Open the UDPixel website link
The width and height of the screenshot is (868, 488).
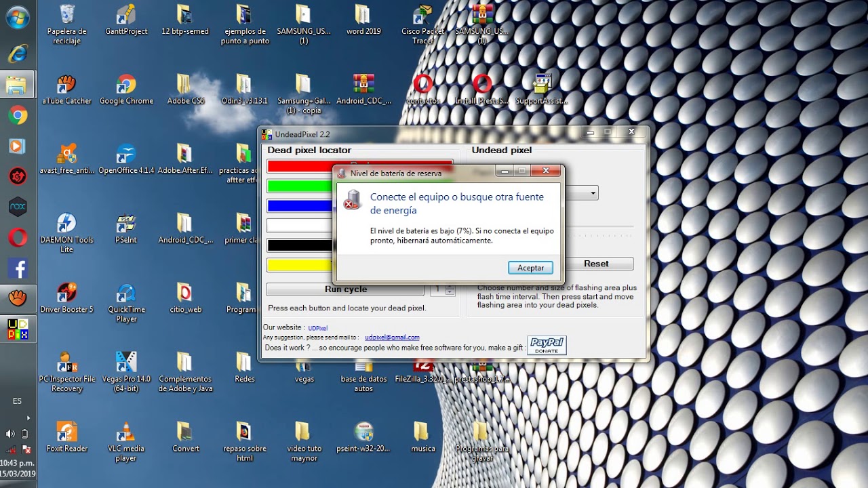point(317,328)
